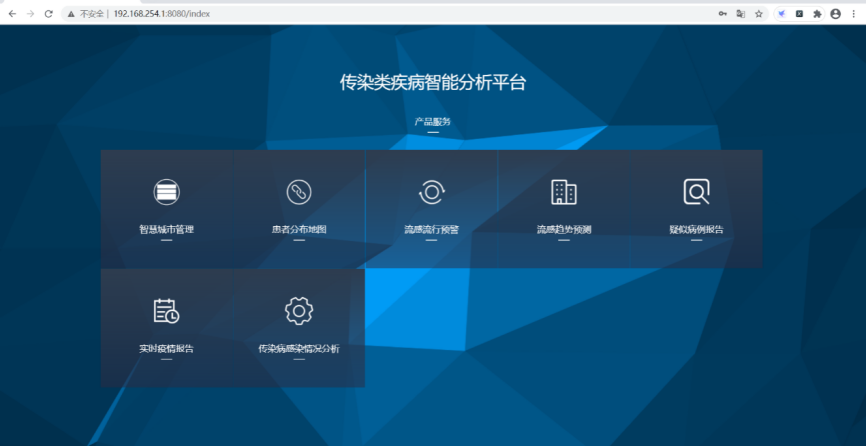Click the 流感流行预警 circular refresh icon
The image size is (866, 446).
431,192
